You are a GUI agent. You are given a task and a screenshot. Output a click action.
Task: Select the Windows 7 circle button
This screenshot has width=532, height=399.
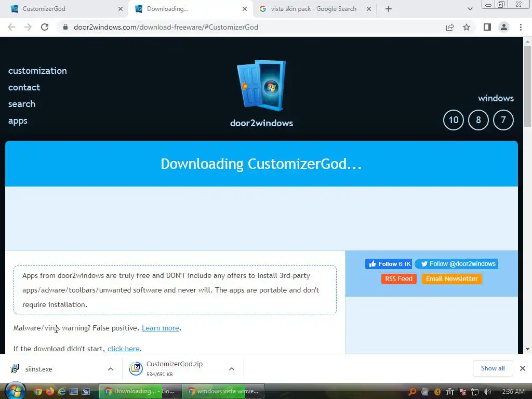click(503, 120)
